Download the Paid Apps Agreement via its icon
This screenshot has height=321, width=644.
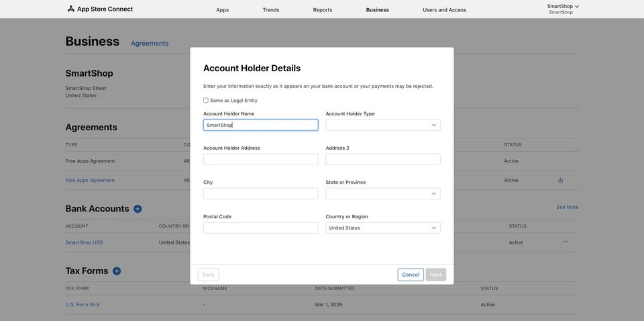coord(561,180)
